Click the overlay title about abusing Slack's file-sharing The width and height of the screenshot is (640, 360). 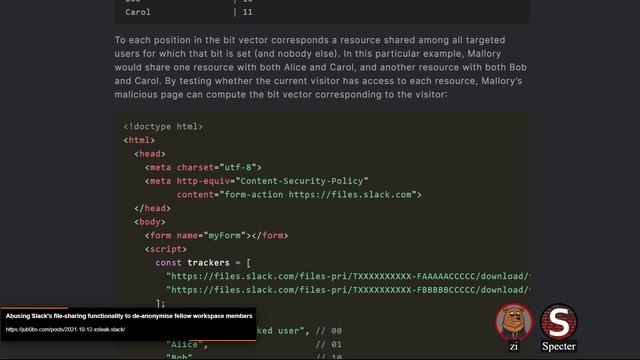(129, 316)
